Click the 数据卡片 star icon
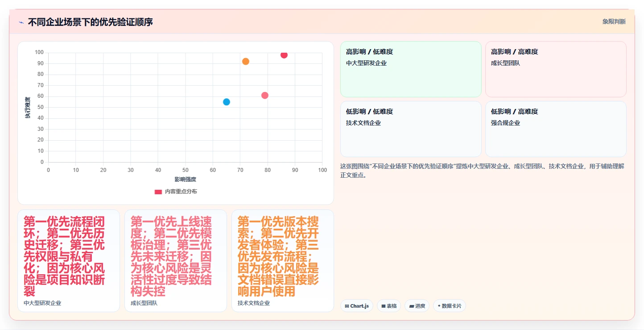Image resolution: width=644 pixels, height=330 pixels. [439, 306]
